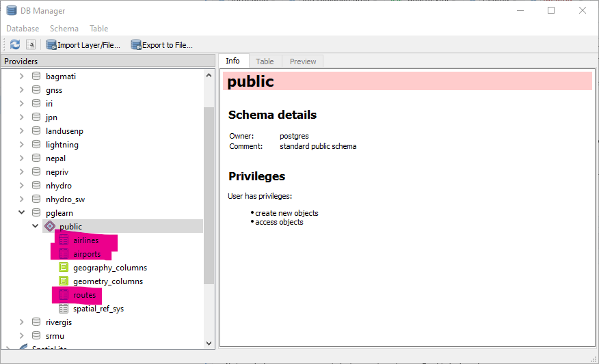
Task: Expand the rivergis database connection
Action: (22, 322)
